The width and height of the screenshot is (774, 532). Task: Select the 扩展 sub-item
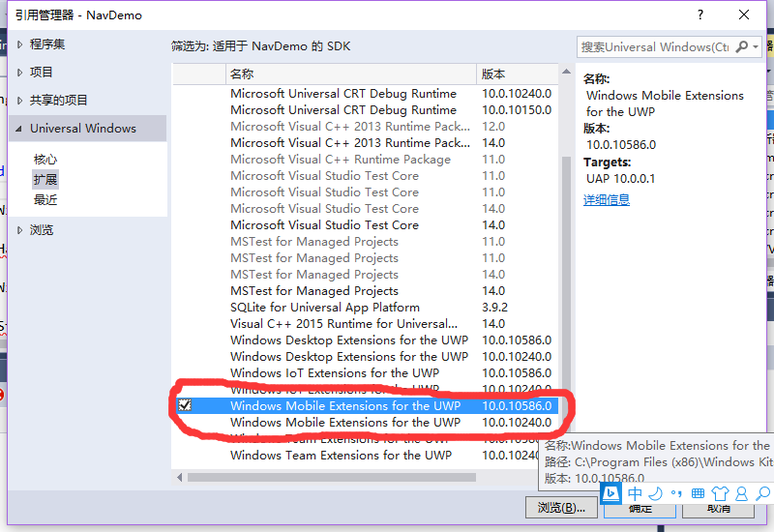[x=45, y=180]
